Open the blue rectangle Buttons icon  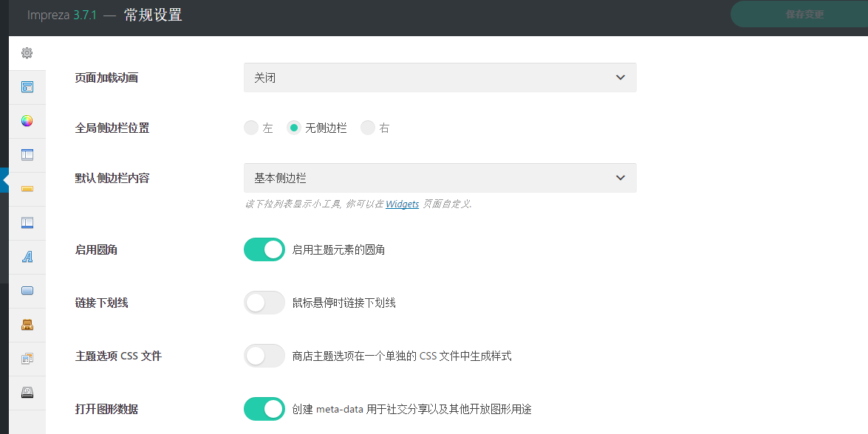[27, 291]
